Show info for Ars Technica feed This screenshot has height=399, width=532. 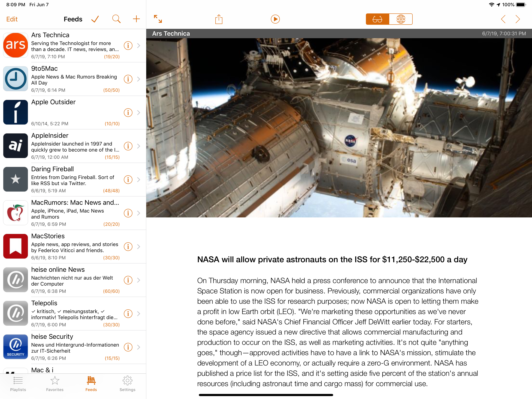[x=128, y=45]
